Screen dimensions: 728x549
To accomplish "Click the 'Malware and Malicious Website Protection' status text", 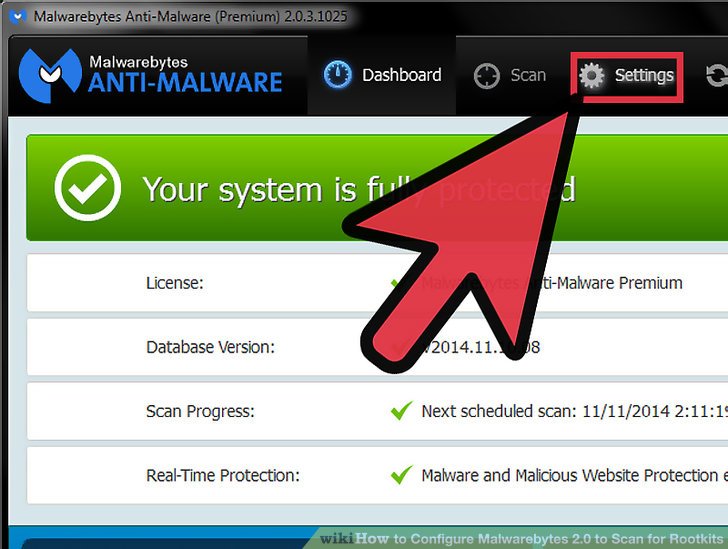I will [x=575, y=475].
